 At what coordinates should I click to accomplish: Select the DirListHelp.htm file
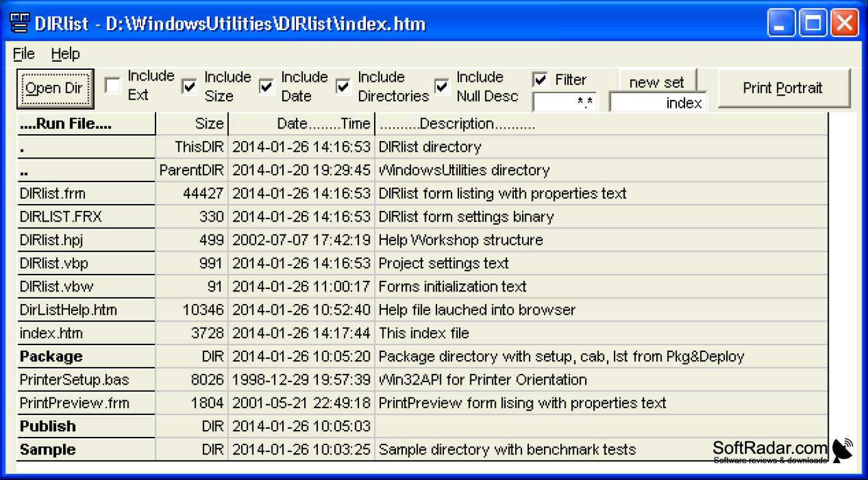coord(86,310)
